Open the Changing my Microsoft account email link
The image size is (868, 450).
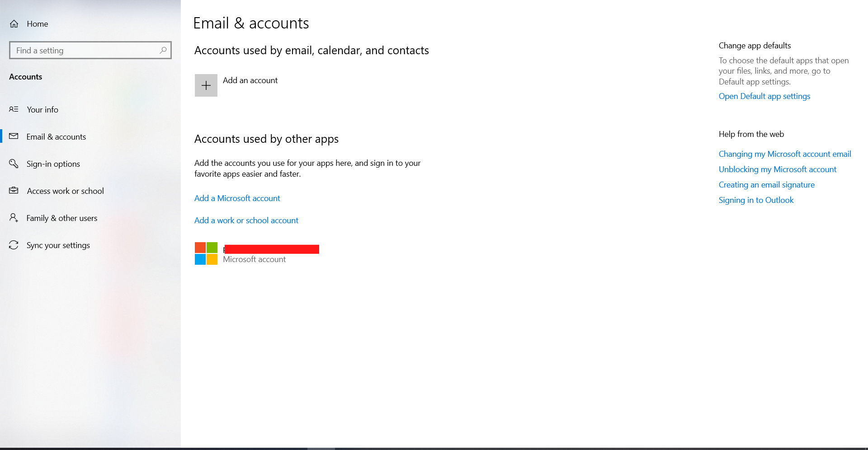coord(784,154)
